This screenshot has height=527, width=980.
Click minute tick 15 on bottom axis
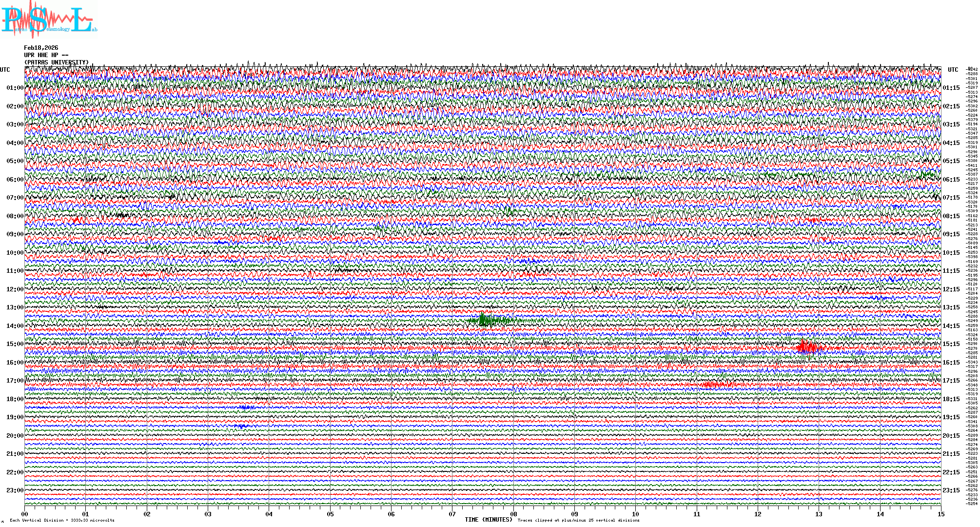coord(941,514)
